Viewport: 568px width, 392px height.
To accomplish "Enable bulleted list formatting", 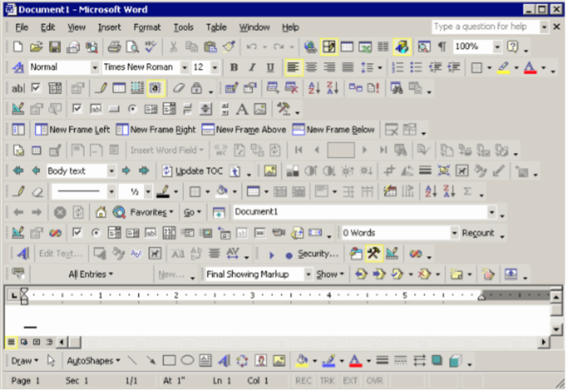I will (x=416, y=68).
